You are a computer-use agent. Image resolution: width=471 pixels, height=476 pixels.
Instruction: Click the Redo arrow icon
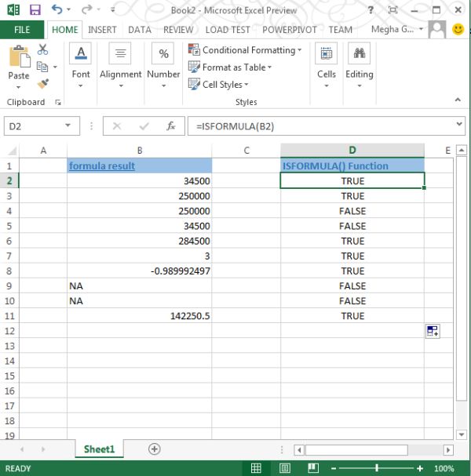click(86, 9)
